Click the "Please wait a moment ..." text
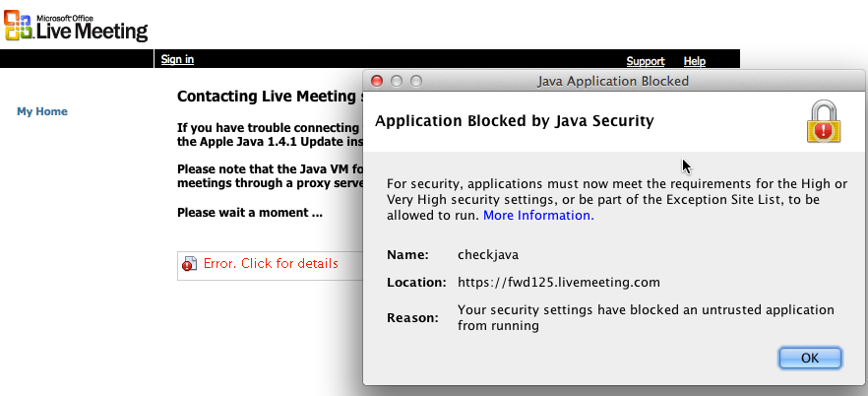868x396 pixels. click(250, 213)
